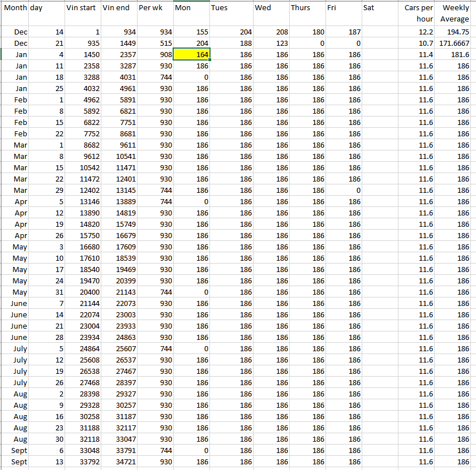Click the Weekly Average value 181.6
476x470 pixels.
pyautogui.click(x=455, y=55)
